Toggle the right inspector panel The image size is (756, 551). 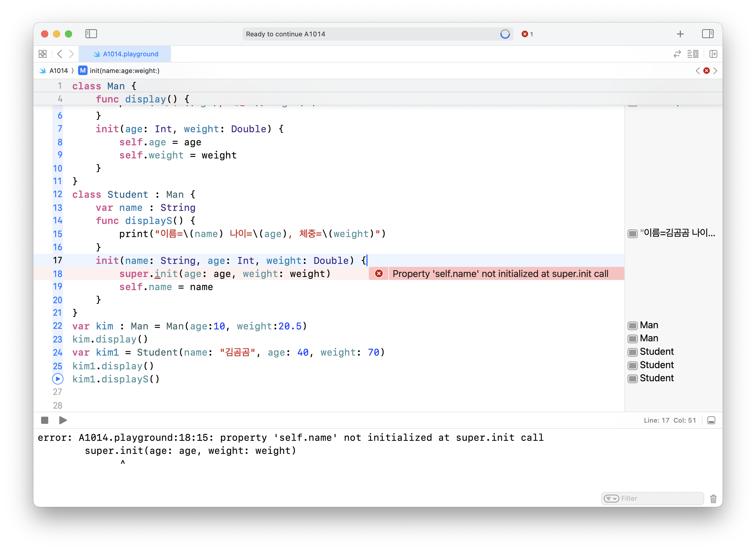707,34
